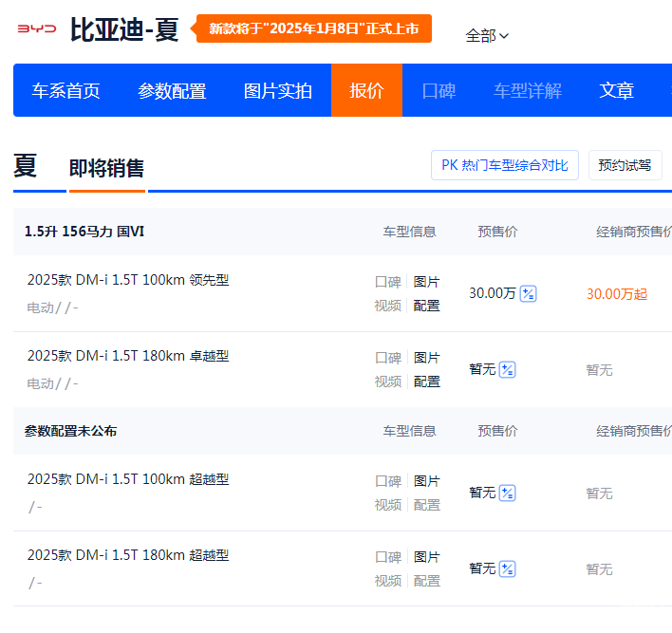This screenshot has width=672, height=633.
Task: Open 2025款 DM-i 1.5T 100km 领先型 link
Action: [x=128, y=280]
